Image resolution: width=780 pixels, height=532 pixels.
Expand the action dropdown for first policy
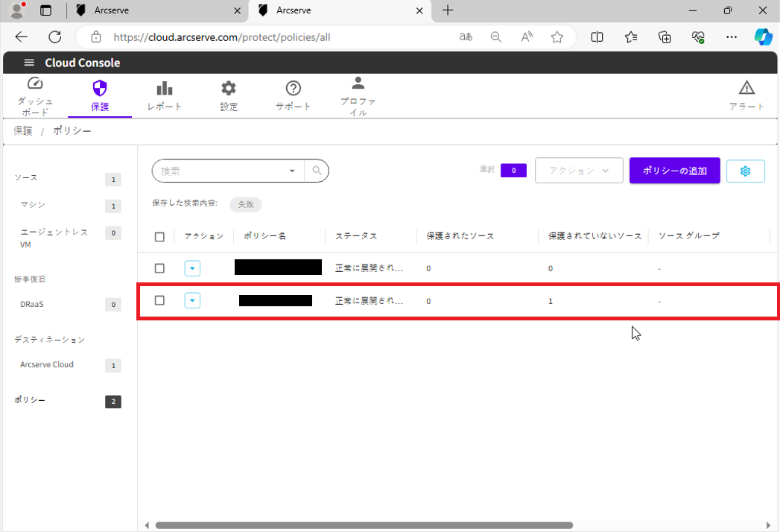point(192,268)
